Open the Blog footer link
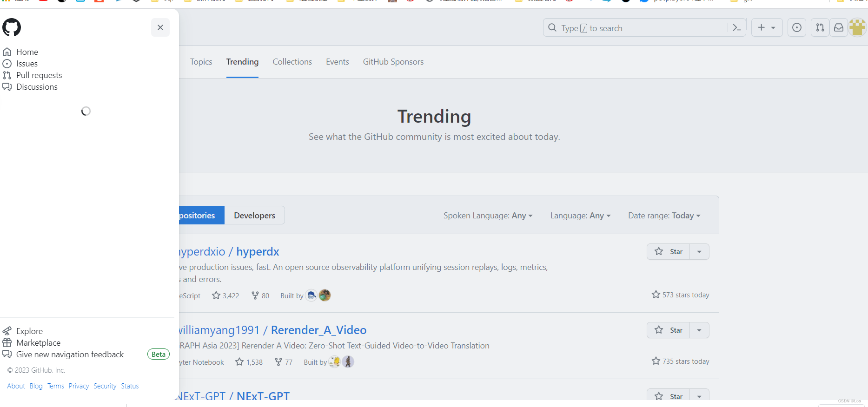868x407 pixels. 36,386
